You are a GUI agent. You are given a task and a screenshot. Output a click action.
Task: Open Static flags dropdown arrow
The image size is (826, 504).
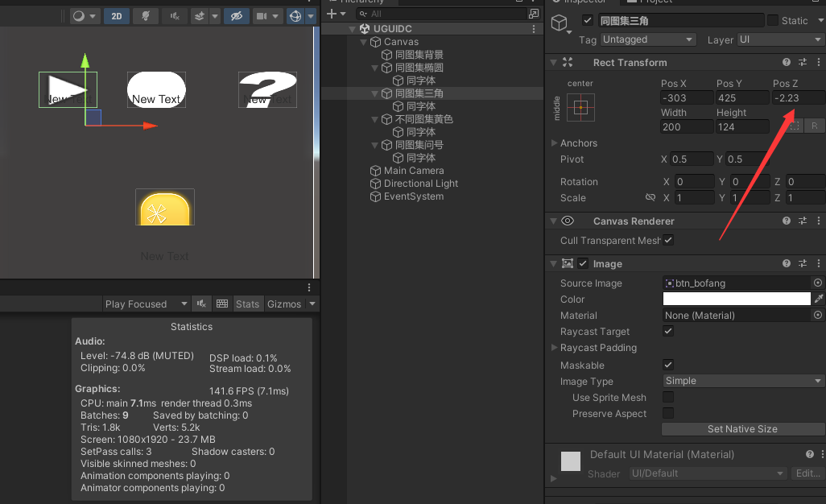pyautogui.click(x=820, y=21)
